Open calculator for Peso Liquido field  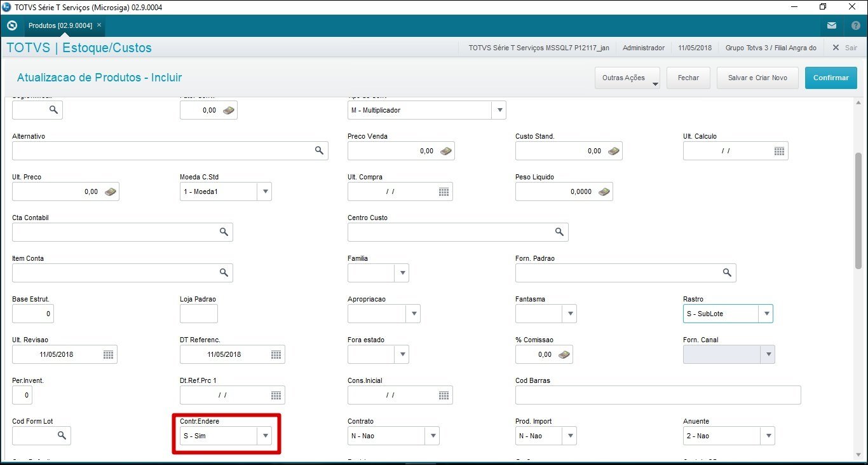click(604, 191)
